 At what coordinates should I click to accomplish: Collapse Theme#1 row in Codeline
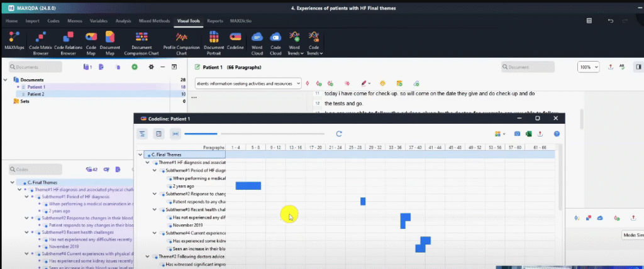147,163
